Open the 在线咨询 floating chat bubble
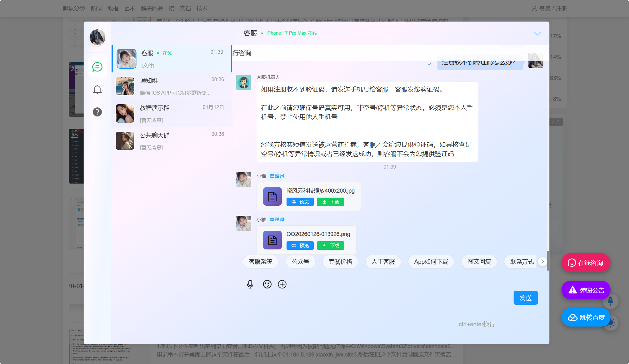The width and height of the screenshot is (629, 364). click(x=586, y=263)
